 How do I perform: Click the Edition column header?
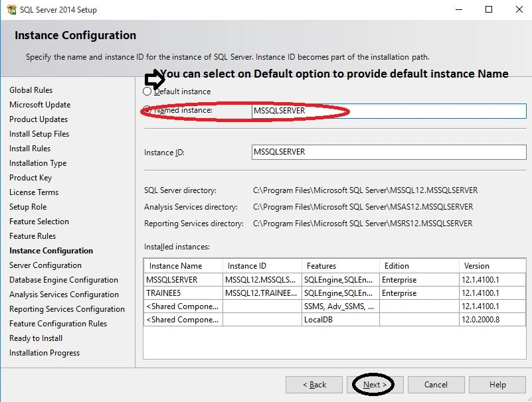click(419, 266)
